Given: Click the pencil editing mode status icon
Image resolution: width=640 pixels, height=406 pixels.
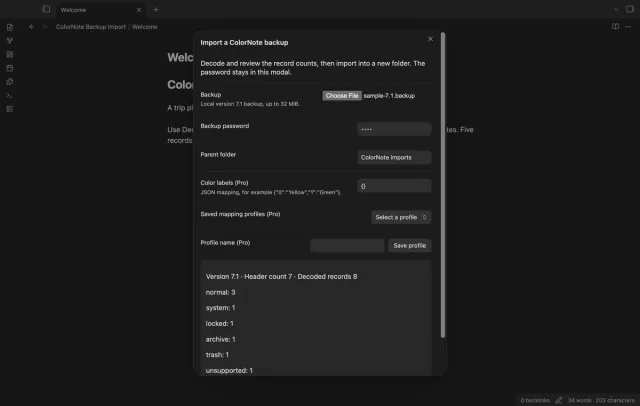Looking at the screenshot, I should click(559, 400).
